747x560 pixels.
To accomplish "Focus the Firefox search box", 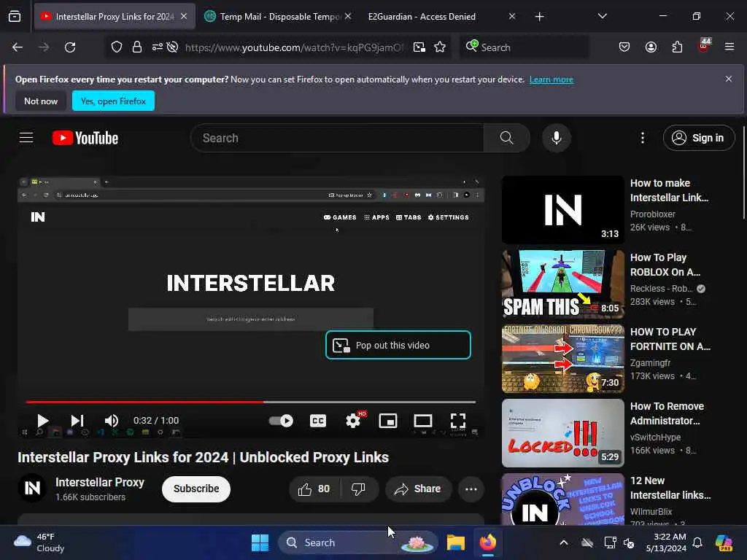I will [x=524, y=47].
